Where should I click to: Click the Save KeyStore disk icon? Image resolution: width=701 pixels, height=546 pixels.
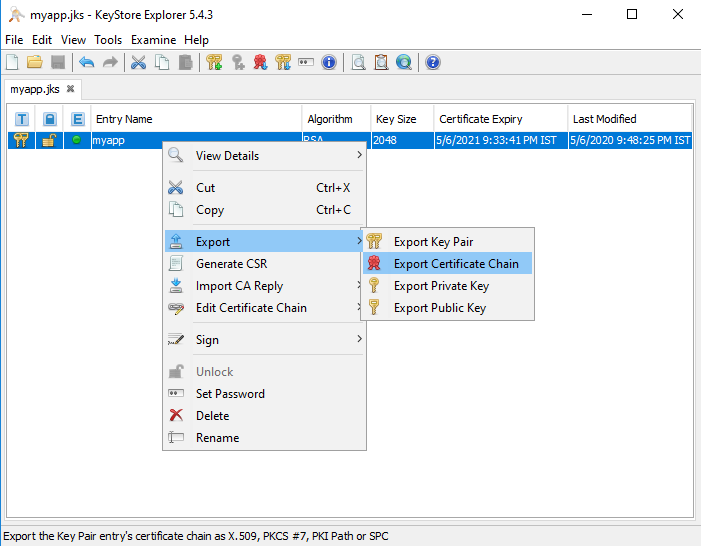tap(58, 62)
